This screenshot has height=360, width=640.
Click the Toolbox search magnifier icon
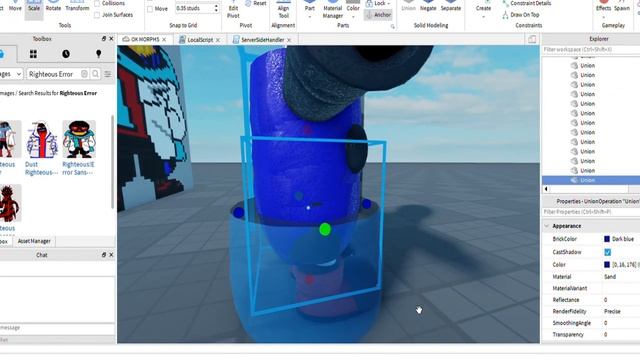pyautogui.click(x=95, y=74)
